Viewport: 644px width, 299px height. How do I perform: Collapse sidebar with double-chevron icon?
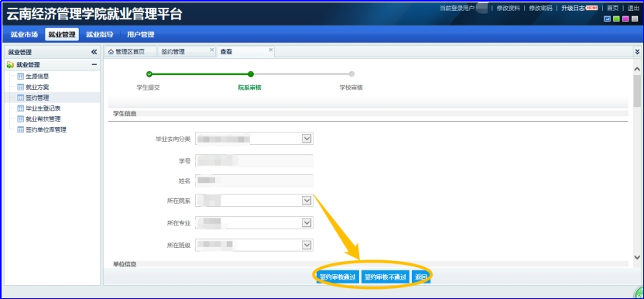(x=94, y=52)
